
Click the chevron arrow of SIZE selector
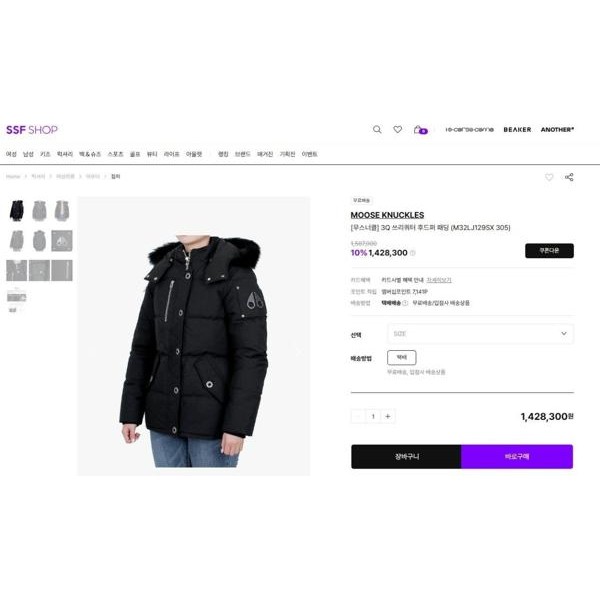point(564,333)
